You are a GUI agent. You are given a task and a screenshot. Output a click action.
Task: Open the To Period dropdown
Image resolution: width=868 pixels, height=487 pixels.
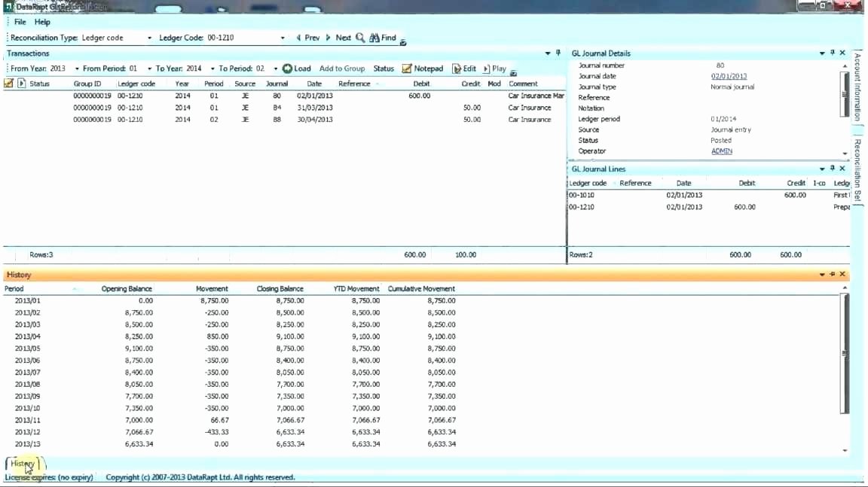point(275,69)
